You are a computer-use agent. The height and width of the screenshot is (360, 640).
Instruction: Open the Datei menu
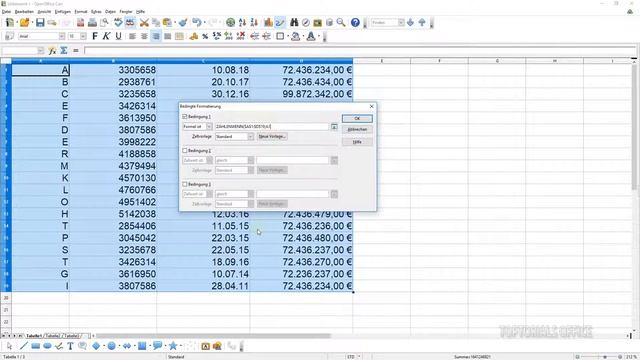[7, 11]
